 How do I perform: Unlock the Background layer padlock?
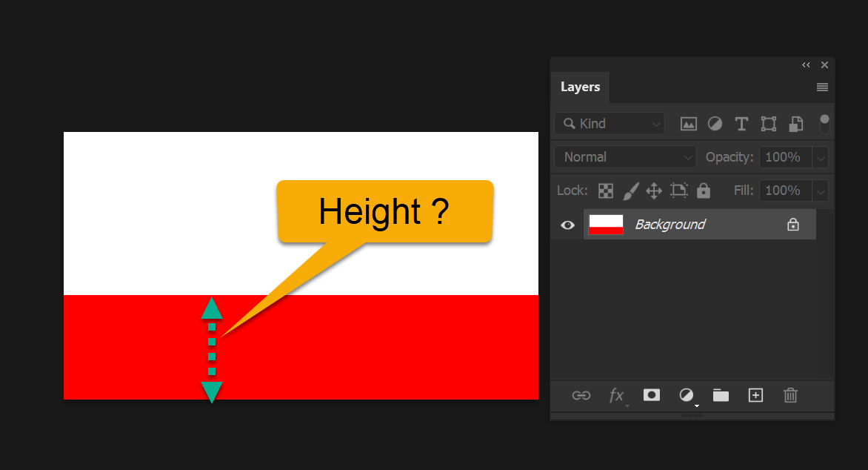[x=792, y=224]
